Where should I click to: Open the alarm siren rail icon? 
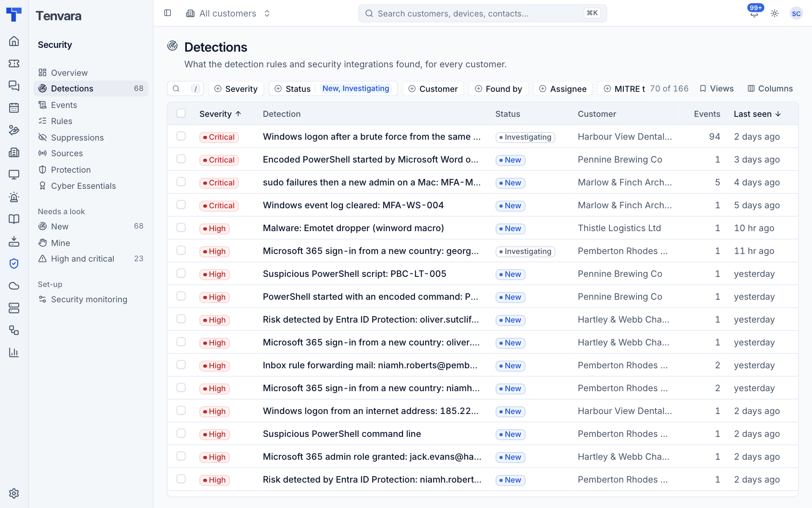14,197
